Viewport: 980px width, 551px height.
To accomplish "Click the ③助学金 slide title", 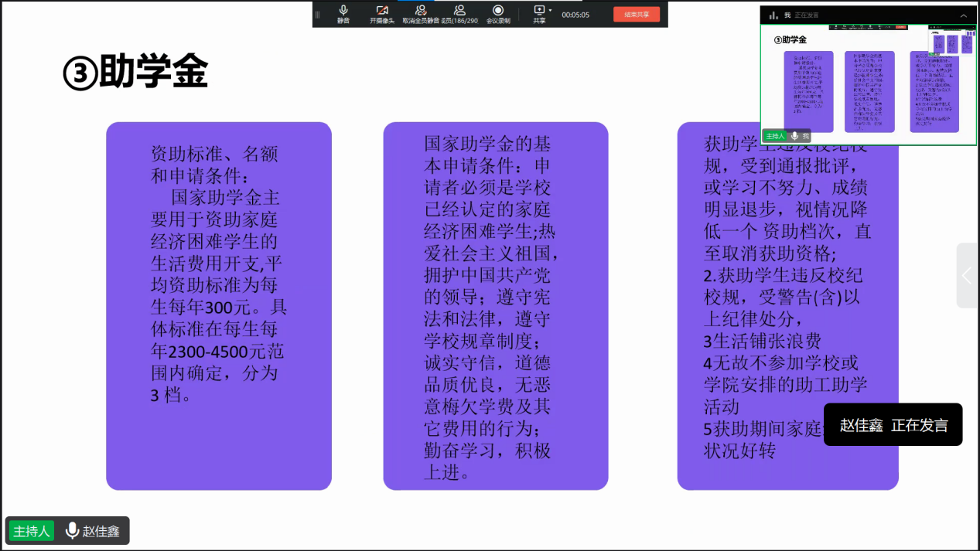I will pyautogui.click(x=135, y=73).
